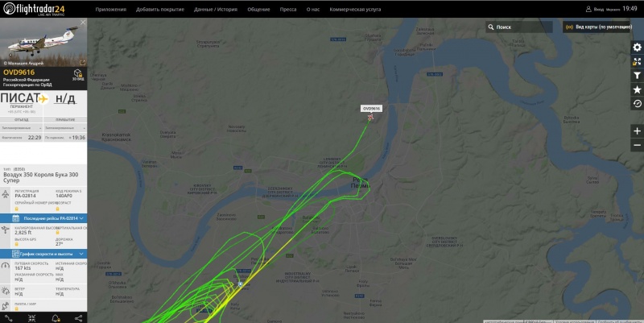Toggle follow-aircraft center icon in bottom bar
Viewport: 644px width, 323px height.
tap(31, 318)
